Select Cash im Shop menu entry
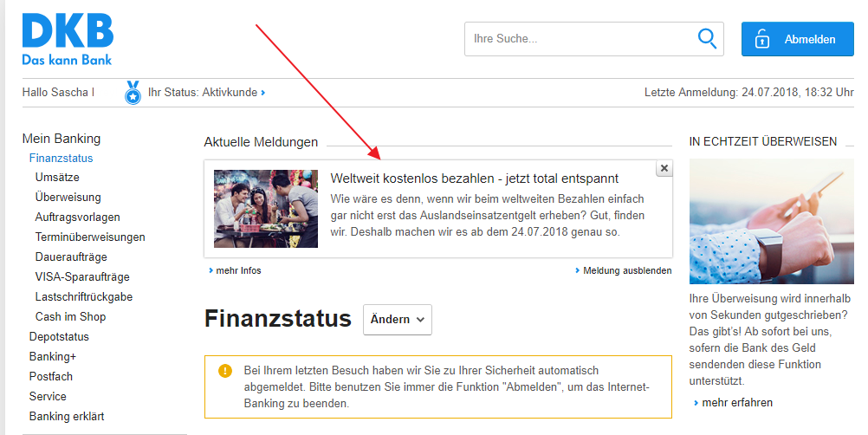 (70, 316)
